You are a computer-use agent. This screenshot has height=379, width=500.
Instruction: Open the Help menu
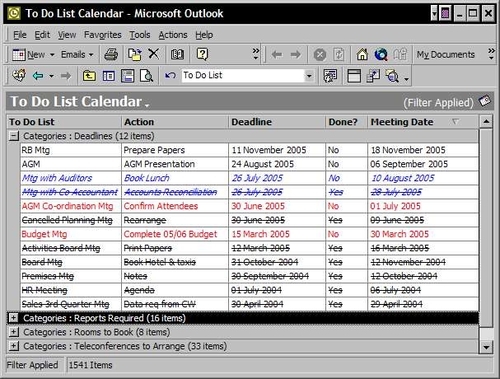(x=204, y=35)
